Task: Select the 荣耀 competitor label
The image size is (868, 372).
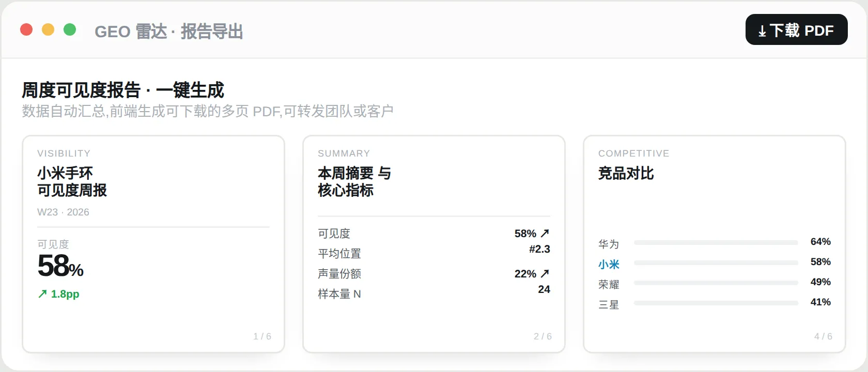Action: coord(609,285)
